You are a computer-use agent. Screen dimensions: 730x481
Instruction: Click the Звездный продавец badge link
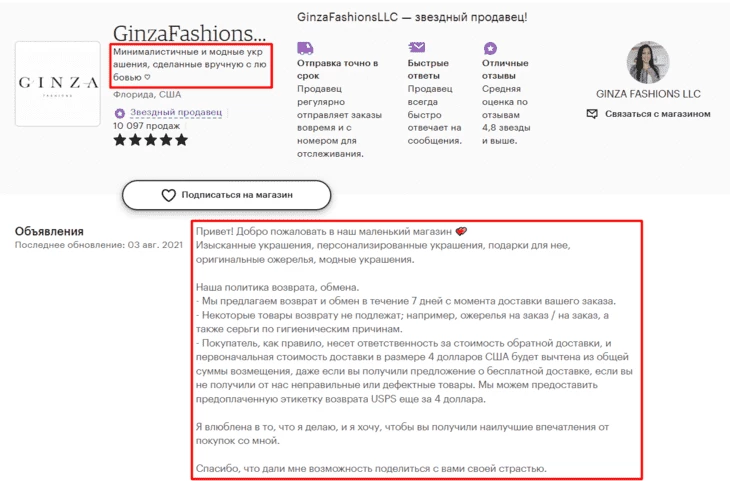(x=176, y=112)
